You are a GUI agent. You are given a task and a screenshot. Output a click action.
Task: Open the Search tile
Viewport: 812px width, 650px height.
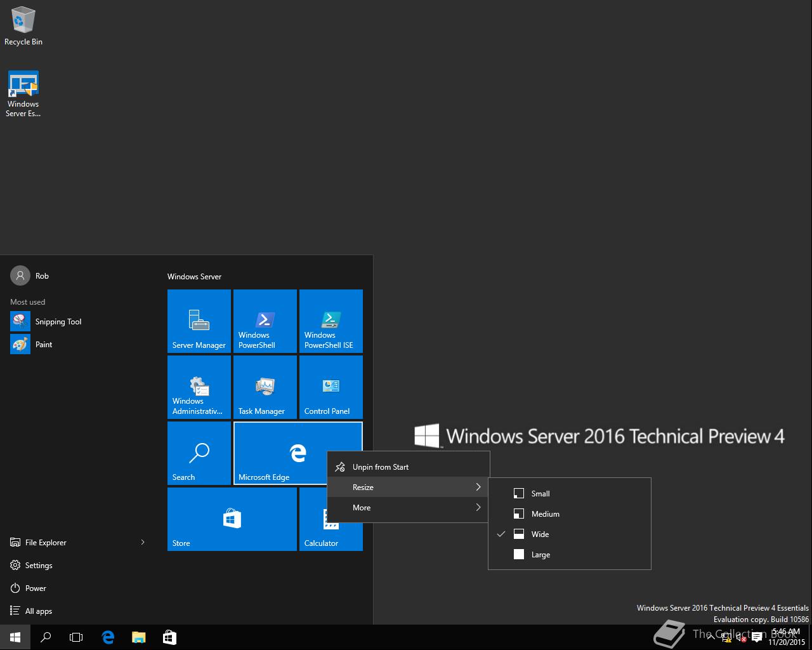[199, 453]
